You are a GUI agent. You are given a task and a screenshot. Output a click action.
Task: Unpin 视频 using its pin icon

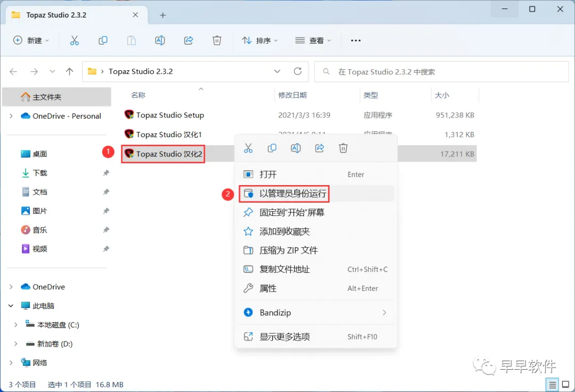click(106, 249)
